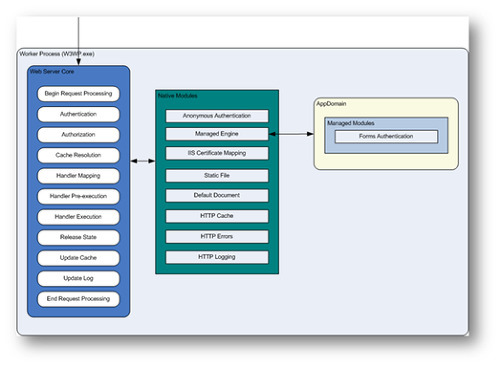Click the Update Cache box
The height and width of the screenshot is (367, 500).
tap(78, 258)
